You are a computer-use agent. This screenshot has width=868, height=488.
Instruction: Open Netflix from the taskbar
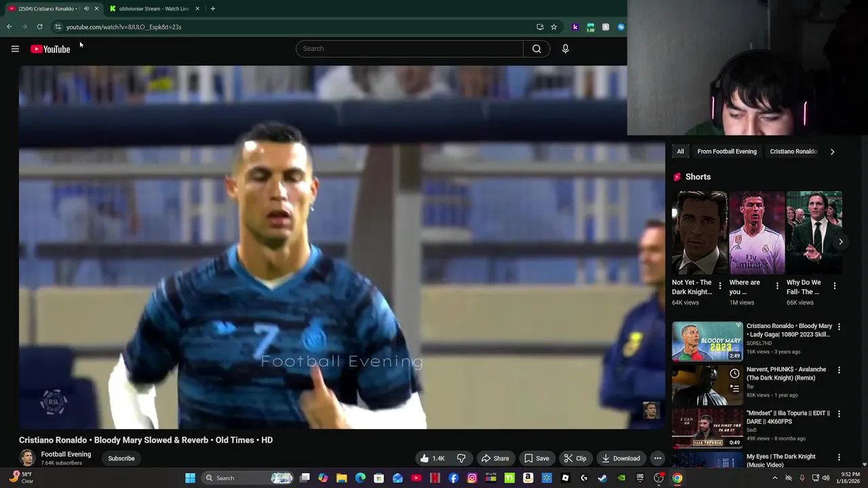point(435,479)
